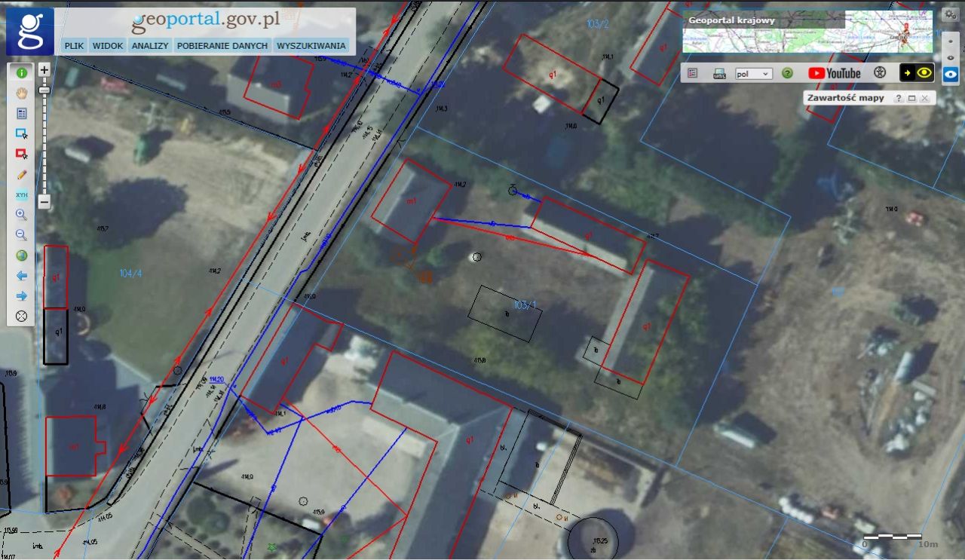Select the blue eye visibility mode
Image resolution: width=965 pixels, height=560 pixels.
[x=951, y=74]
